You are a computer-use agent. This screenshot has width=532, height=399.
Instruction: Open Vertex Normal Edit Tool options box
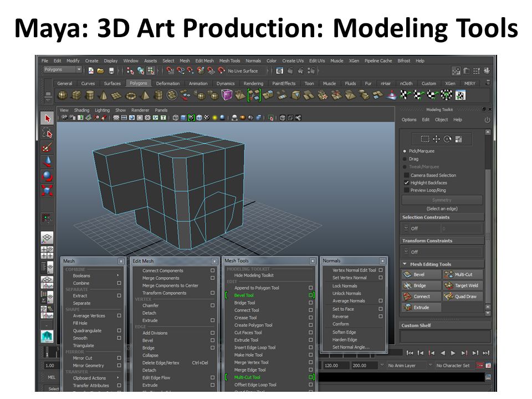coord(381,270)
